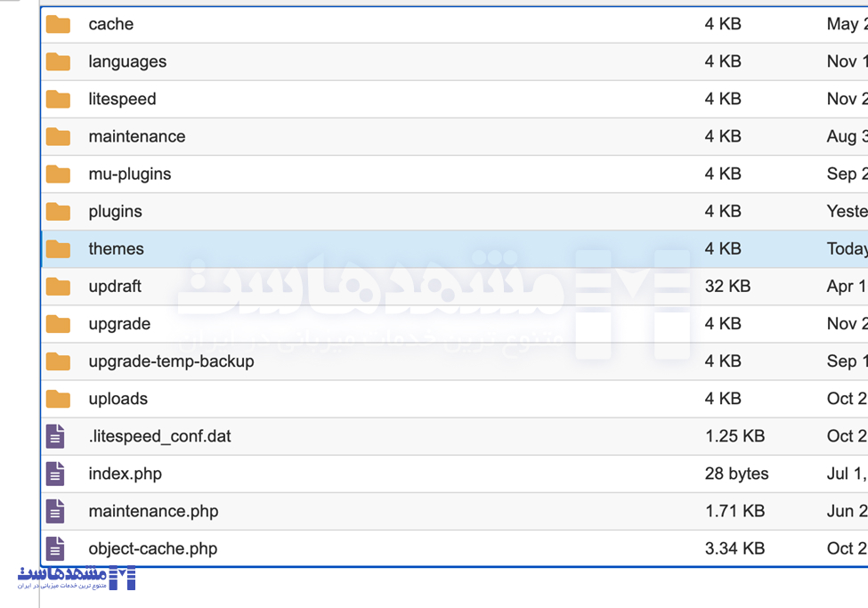This screenshot has height=608, width=868.
Task: Click the cache folder icon
Action: 58,24
